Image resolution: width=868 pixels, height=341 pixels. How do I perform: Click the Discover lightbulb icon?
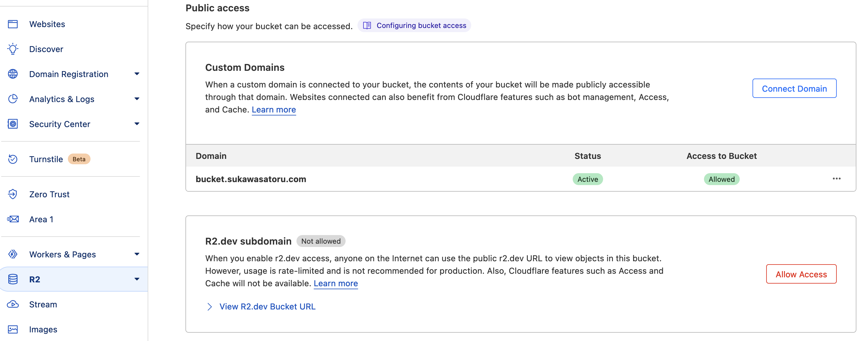[x=13, y=49]
